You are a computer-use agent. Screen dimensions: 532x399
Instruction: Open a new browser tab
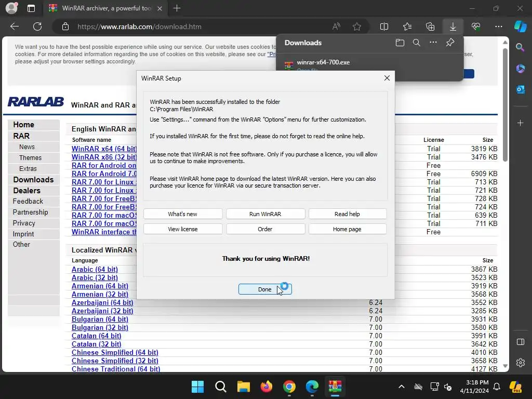177,8
